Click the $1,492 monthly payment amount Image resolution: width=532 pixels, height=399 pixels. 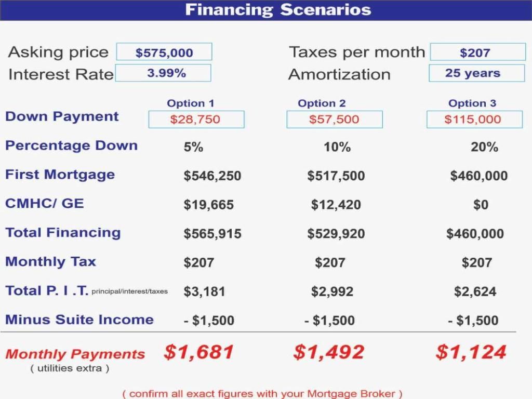point(328,352)
